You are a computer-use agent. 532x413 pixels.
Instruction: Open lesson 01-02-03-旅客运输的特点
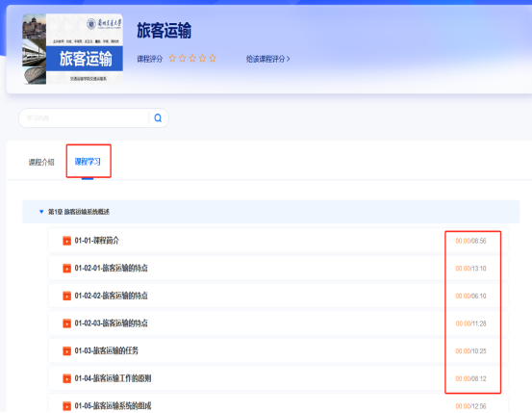click(278, 323)
